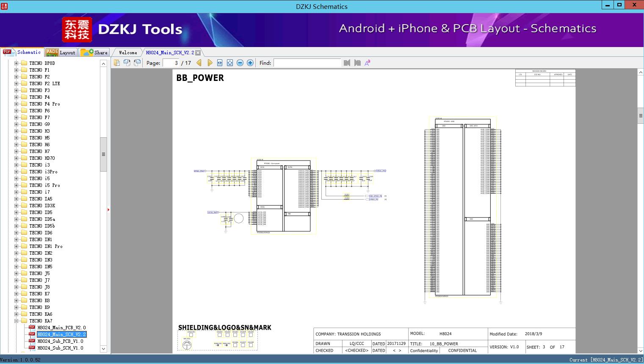The image size is (644, 364).
Task: Open H8024_Sub_SCH_V1.0 file
Action: point(60,348)
